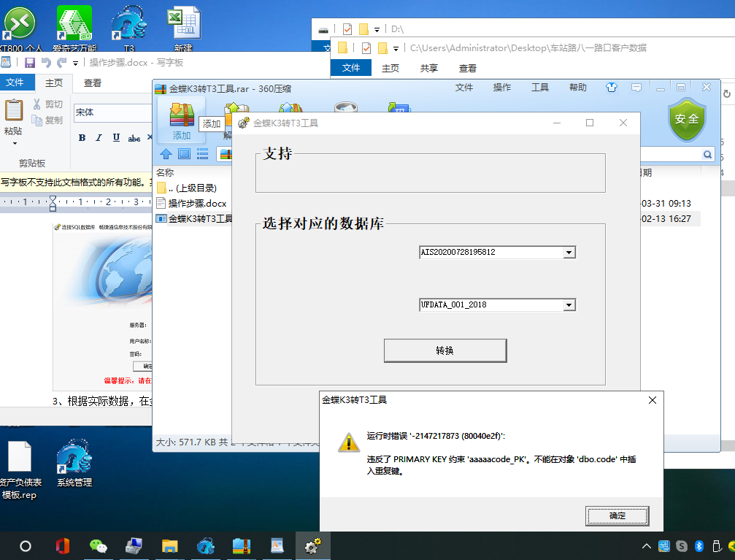Click 复制 in the 写字板 ribbon
The height and width of the screenshot is (560, 735).
[x=47, y=120]
